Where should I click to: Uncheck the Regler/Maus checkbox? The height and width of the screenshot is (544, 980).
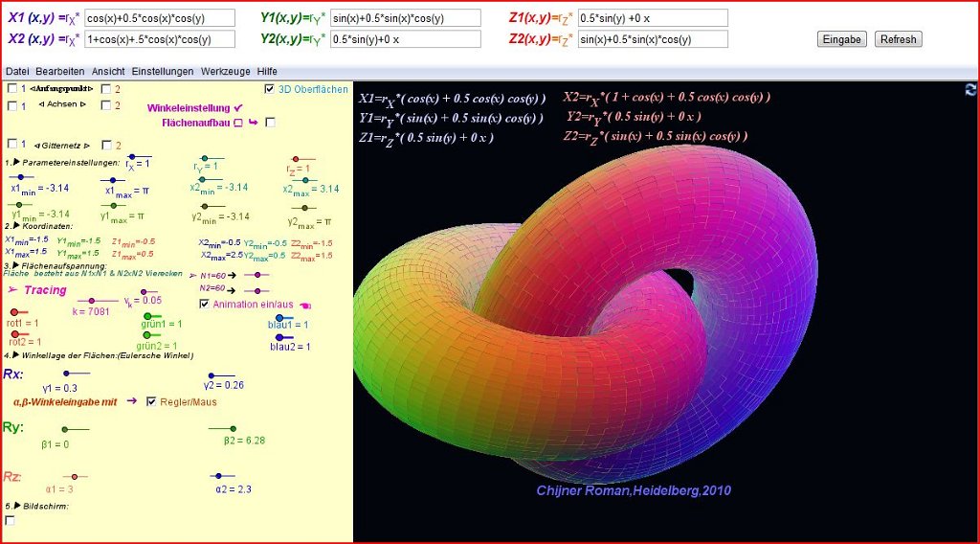(x=151, y=401)
